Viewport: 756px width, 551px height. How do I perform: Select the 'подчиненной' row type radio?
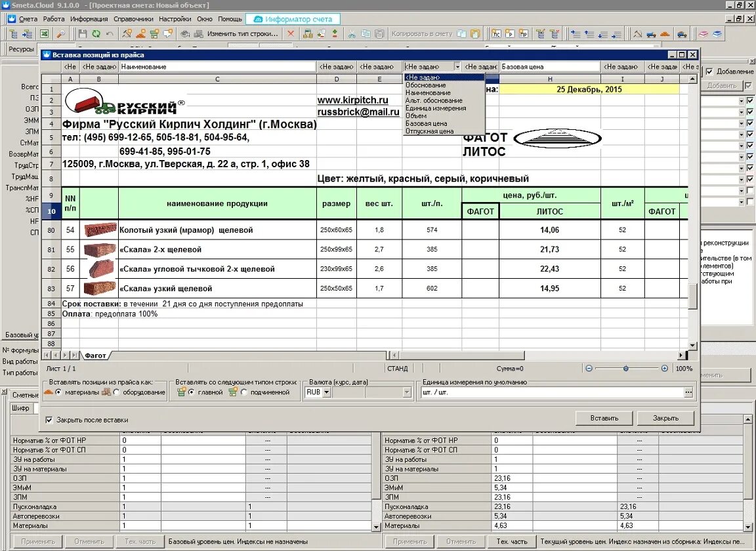pos(244,392)
